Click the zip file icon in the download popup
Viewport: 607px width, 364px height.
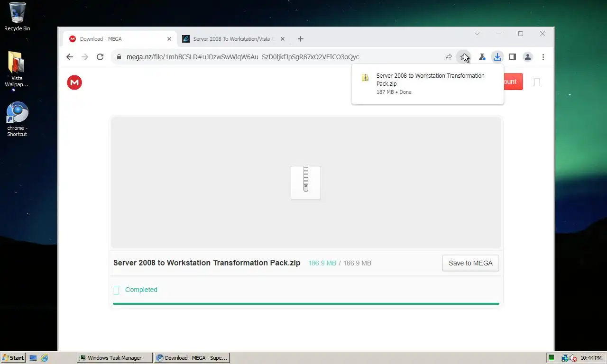pos(365,78)
